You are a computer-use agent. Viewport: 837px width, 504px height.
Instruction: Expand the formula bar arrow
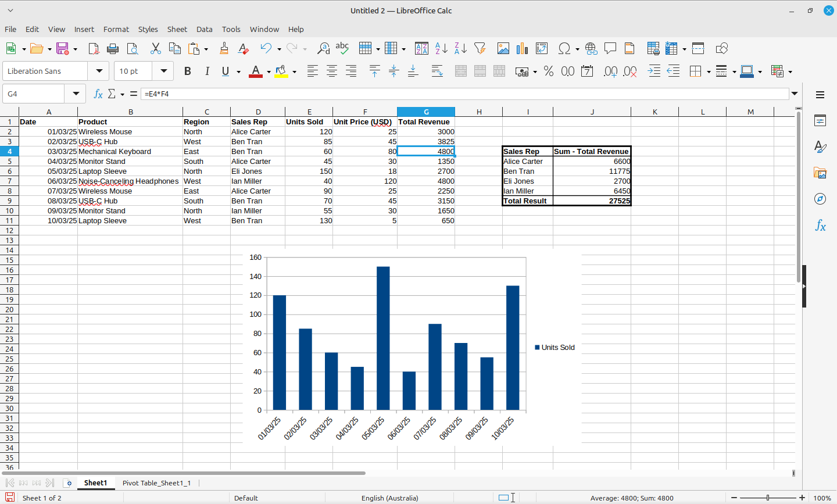(795, 94)
